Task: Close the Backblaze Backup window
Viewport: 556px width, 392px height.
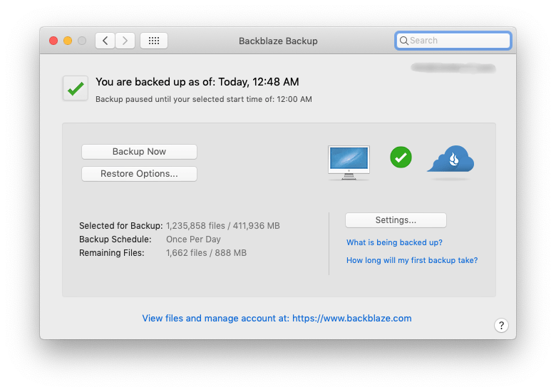Action: (53, 41)
